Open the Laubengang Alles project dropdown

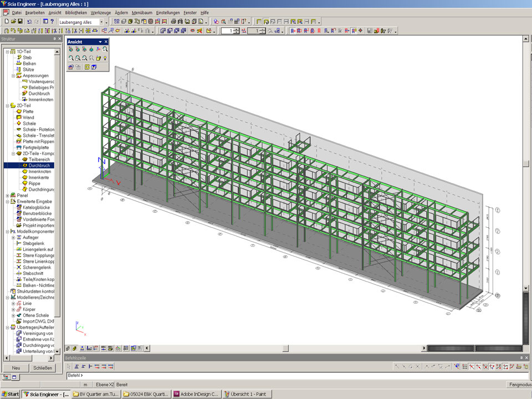pos(101,22)
